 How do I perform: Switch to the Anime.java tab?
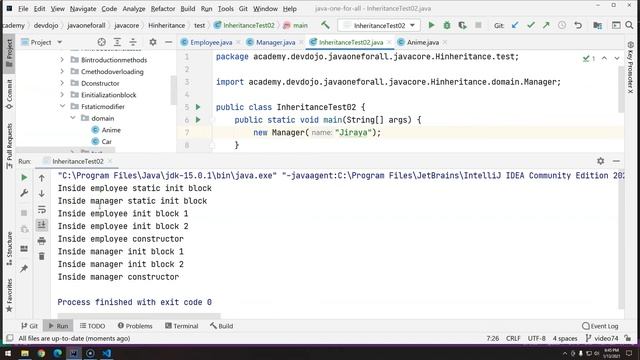[423, 42]
